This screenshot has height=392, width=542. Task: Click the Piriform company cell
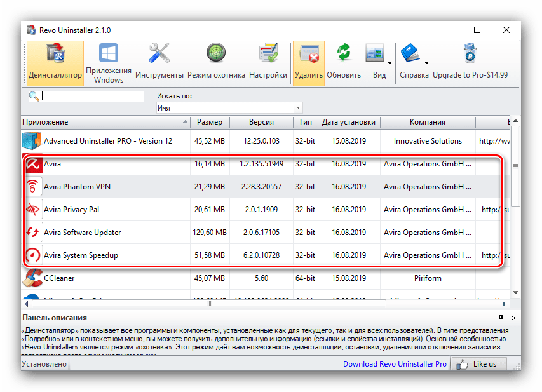coord(428,278)
